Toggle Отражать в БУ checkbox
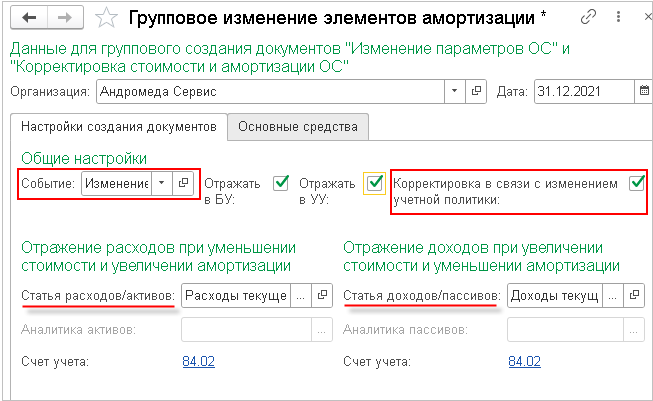653x401 pixels. click(x=281, y=183)
